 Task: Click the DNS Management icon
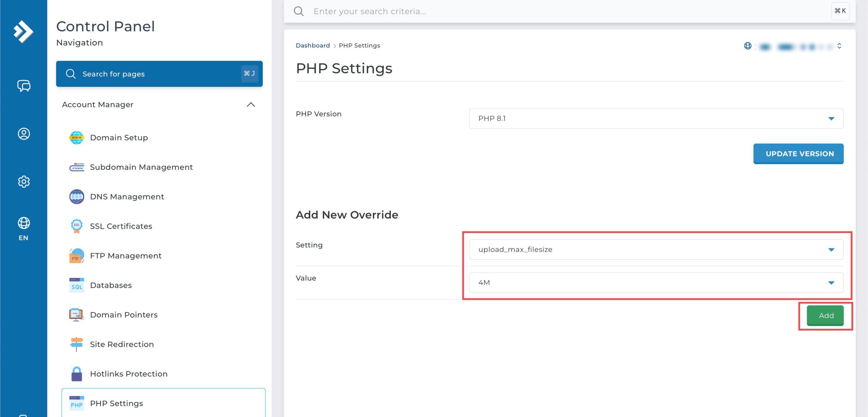coord(77,196)
